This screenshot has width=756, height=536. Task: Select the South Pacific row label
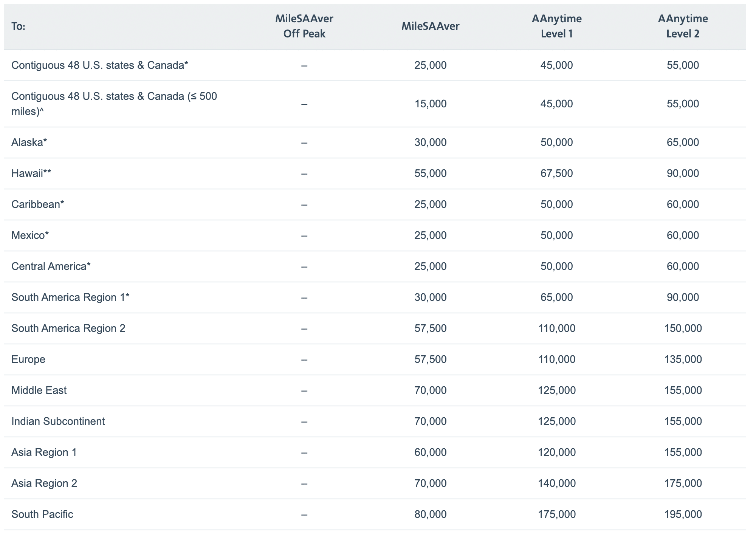pyautogui.click(x=42, y=514)
